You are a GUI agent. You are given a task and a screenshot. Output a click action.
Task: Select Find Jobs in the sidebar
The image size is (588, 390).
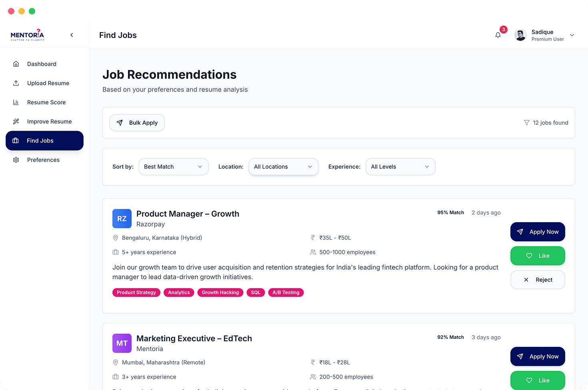[44, 141]
